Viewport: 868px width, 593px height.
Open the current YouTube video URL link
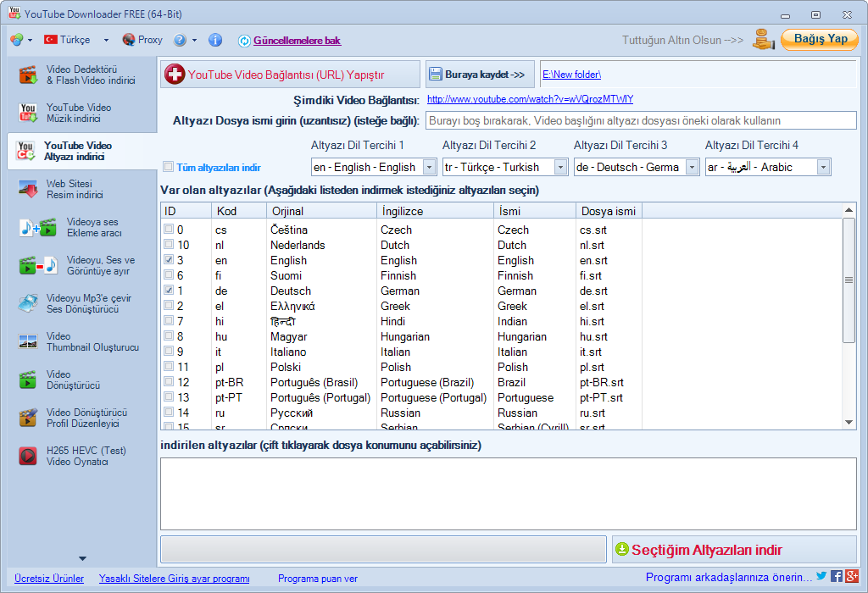pyautogui.click(x=530, y=99)
